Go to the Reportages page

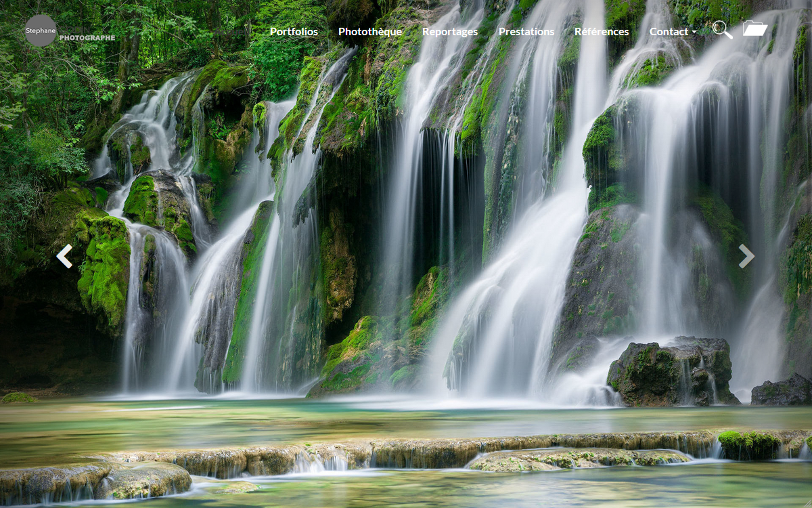coord(450,32)
